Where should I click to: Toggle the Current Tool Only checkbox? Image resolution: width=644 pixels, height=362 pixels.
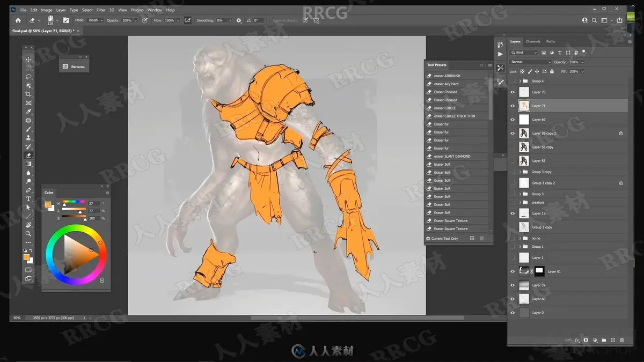pyautogui.click(x=428, y=239)
